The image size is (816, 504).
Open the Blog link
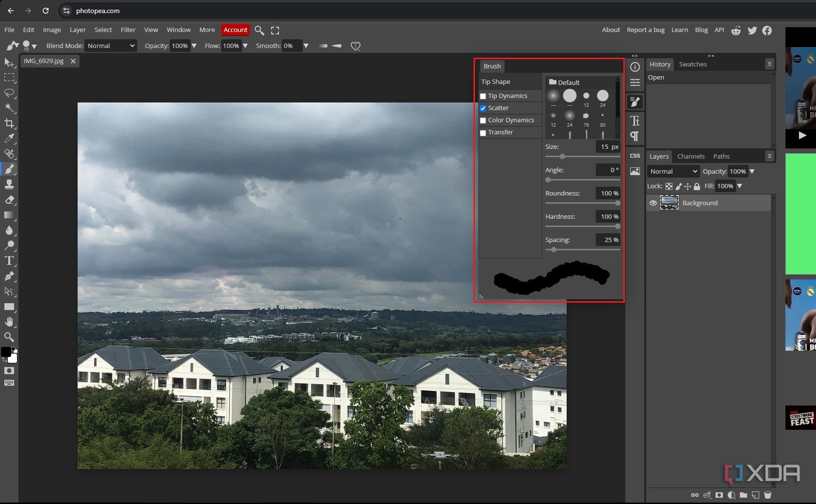(x=702, y=30)
